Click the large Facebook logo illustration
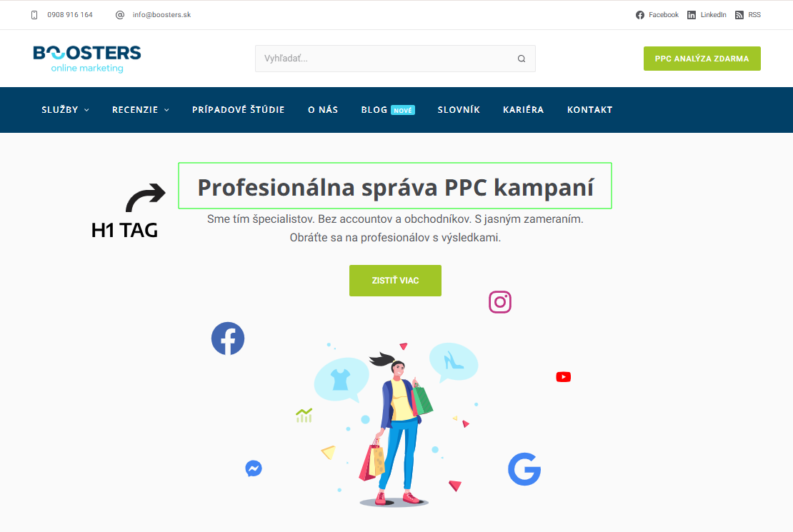Screen dimensions: 793x532 (x=228, y=338)
